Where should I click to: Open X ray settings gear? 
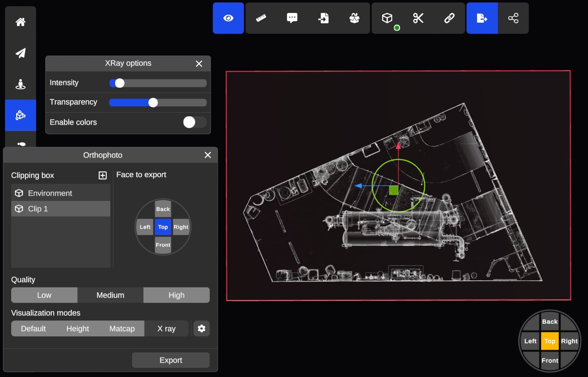click(201, 328)
